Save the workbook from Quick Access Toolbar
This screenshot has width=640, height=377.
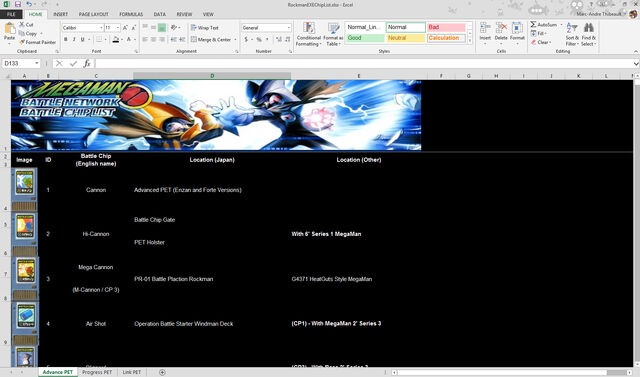tap(18, 4)
